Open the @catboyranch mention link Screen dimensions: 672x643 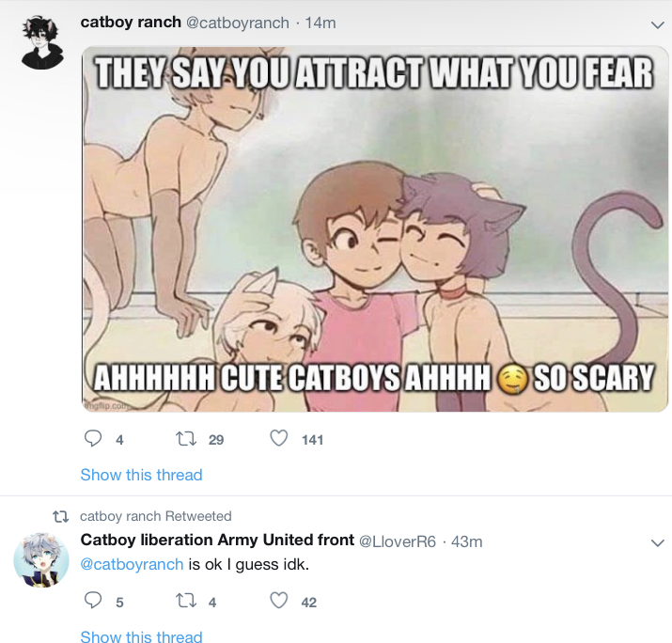coord(132,565)
